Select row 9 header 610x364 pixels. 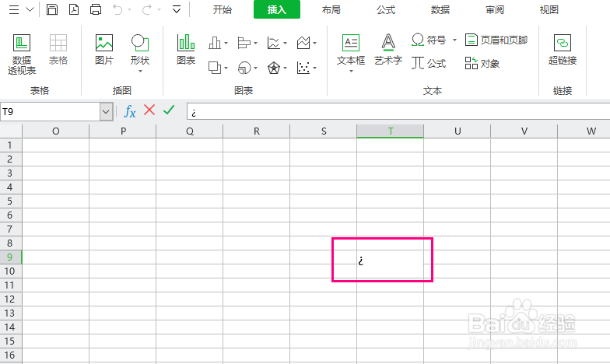[11, 257]
